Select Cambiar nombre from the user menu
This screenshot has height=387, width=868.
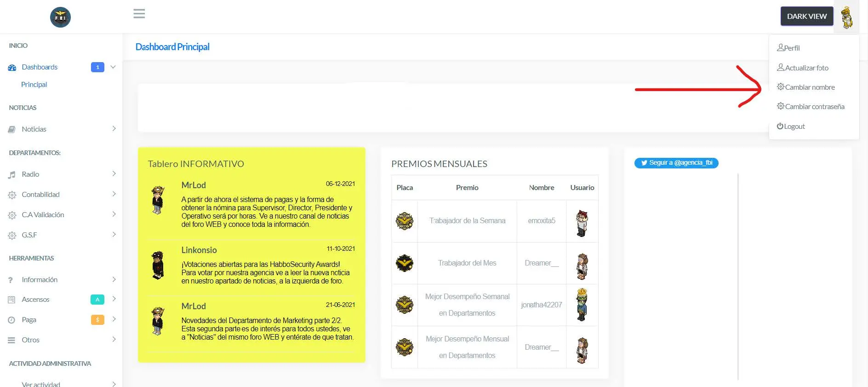[809, 87]
